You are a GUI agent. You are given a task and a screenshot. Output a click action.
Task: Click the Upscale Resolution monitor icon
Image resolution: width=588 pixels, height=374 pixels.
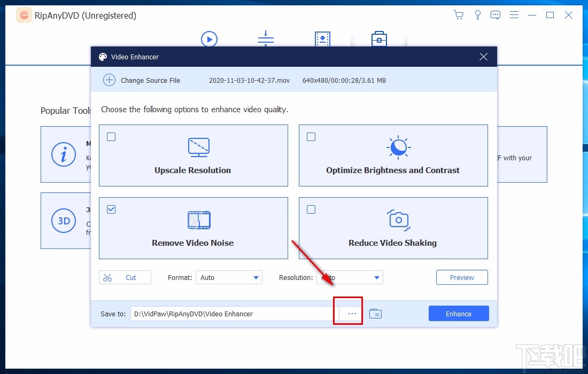(x=199, y=147)
